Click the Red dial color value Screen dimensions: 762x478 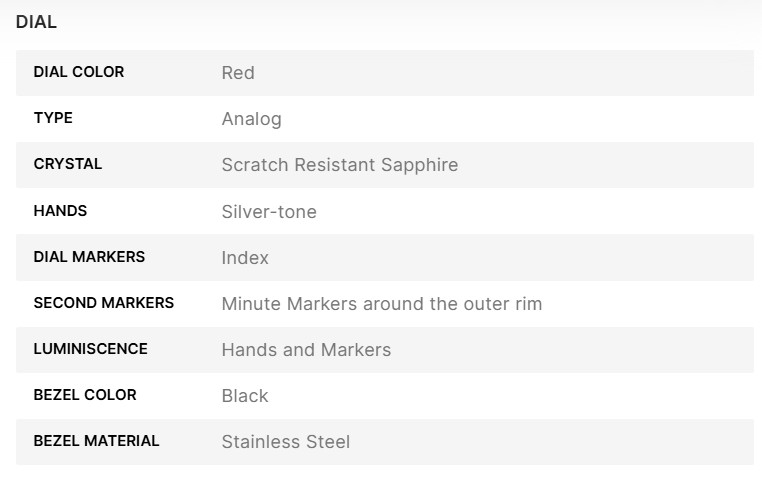pyautogui.click(x=238, y=73)
